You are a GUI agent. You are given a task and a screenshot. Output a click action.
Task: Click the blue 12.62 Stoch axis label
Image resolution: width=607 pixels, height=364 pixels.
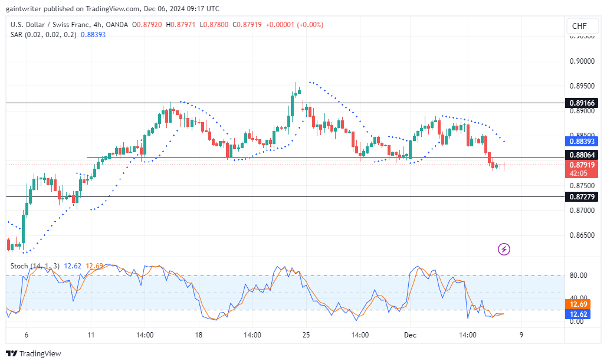pos(578,314)
